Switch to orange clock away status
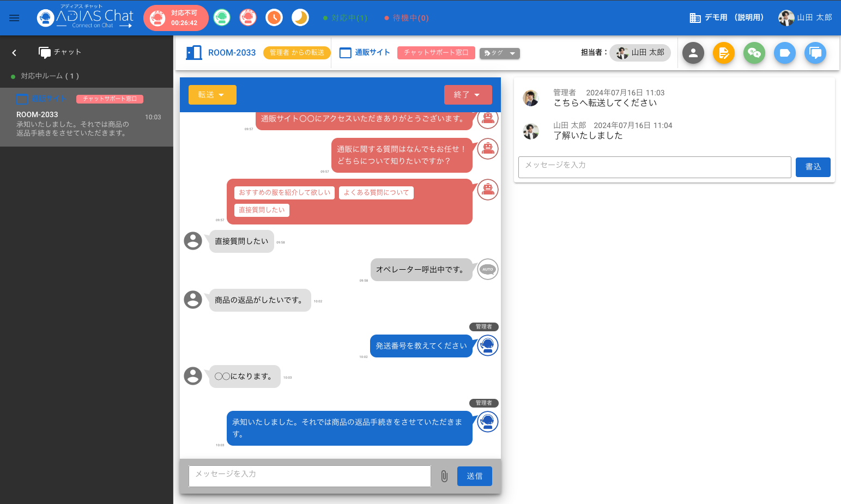This screenshot has width=841, height=504. pyautogui.click(x=274, y=18)
